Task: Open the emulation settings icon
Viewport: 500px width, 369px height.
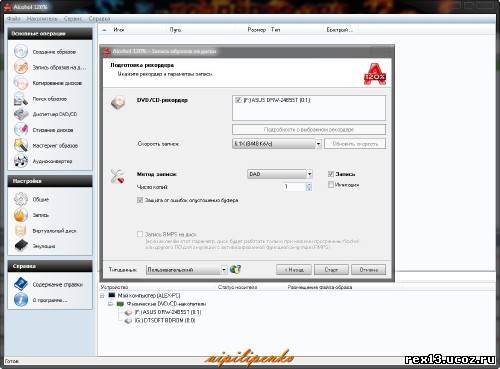Action: coord(21,246)
